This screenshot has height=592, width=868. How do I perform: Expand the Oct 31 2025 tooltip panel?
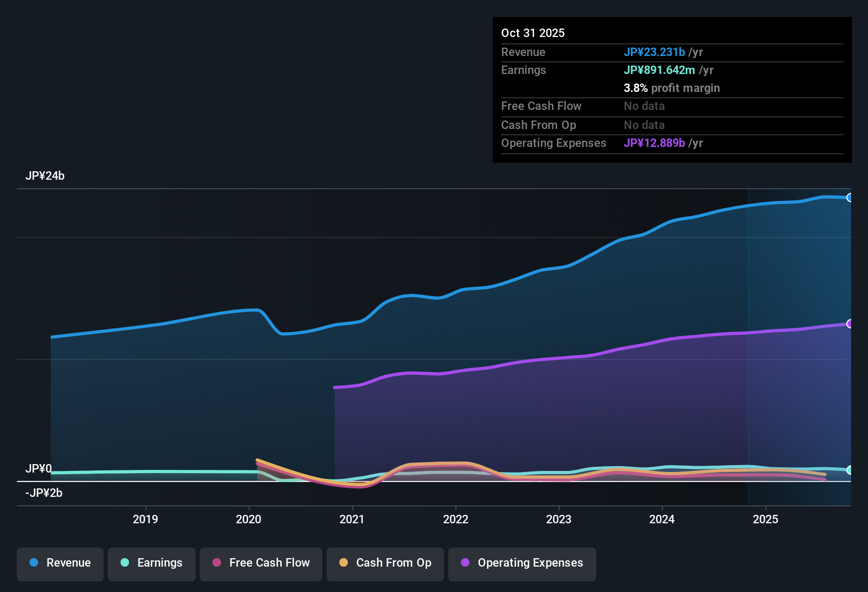(672, 89)
